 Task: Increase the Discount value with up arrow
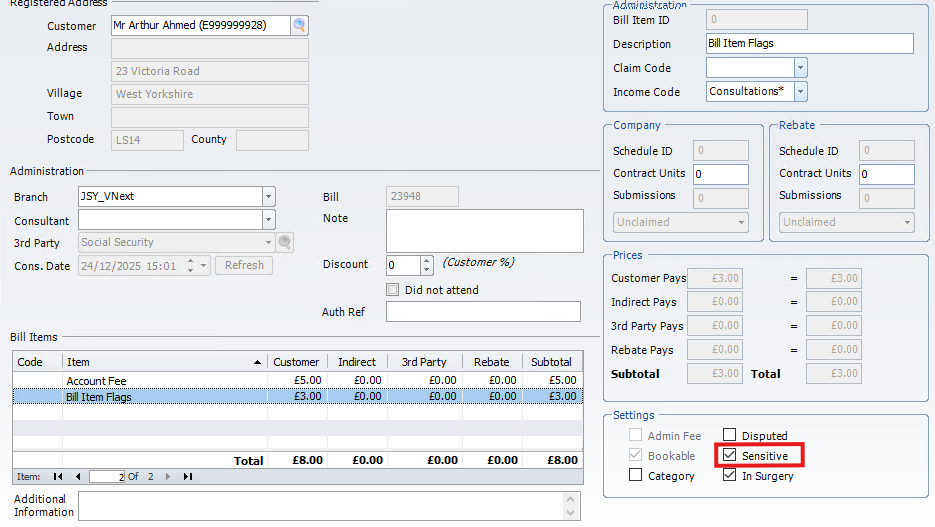(427, 260)
